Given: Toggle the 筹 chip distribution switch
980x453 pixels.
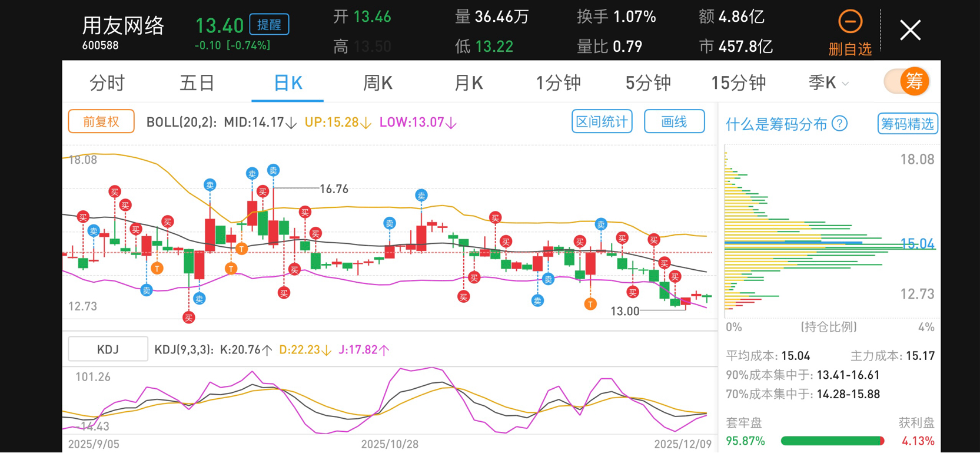Looking at the screenshot, I should (x=906, y=81).
